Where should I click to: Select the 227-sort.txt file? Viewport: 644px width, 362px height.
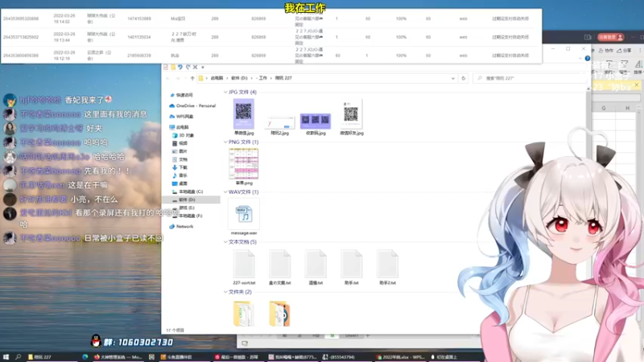click(244, 267)
